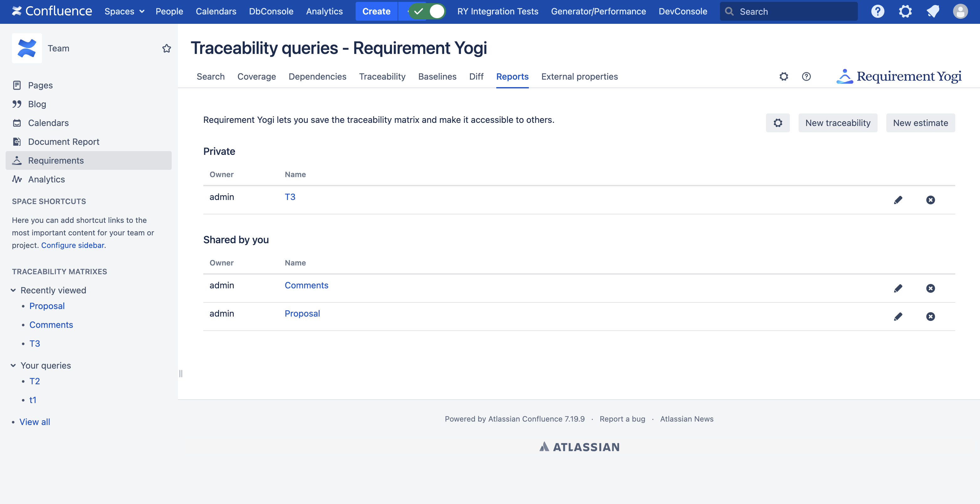Delete the Comments shared report
980x504 pixels.
point(930,288)
